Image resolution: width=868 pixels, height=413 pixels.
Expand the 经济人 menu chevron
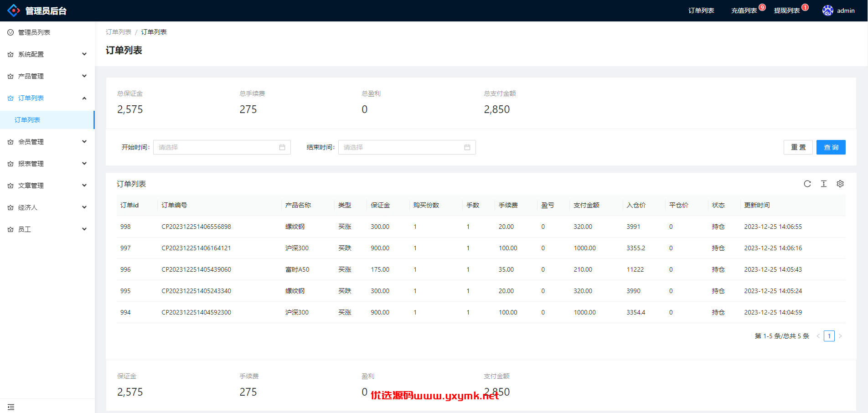[x=84, y=207]
